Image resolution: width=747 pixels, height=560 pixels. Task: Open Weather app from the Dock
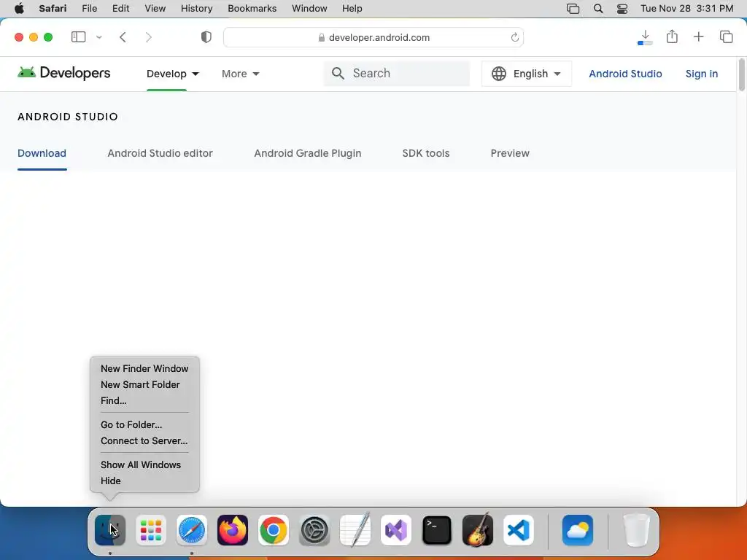point(578,530)
